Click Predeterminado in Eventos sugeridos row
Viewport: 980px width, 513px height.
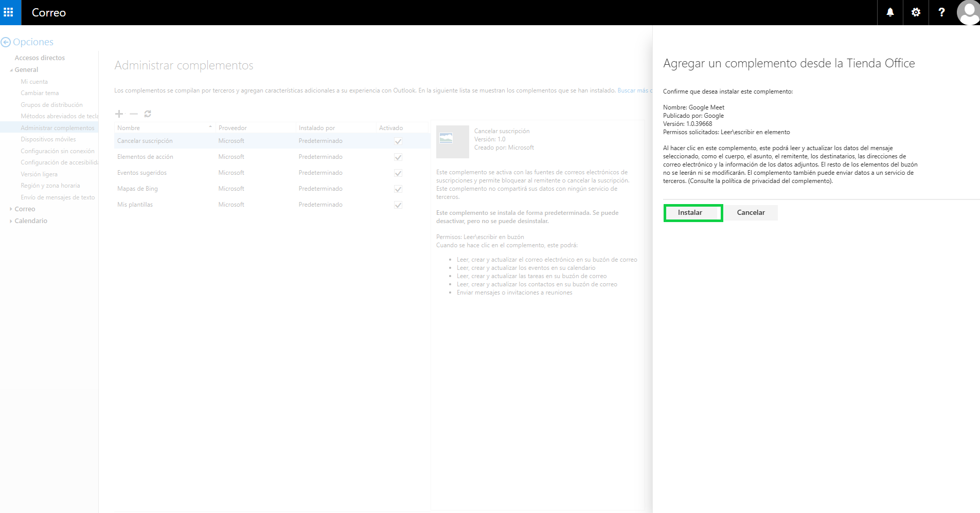[320, 173]
